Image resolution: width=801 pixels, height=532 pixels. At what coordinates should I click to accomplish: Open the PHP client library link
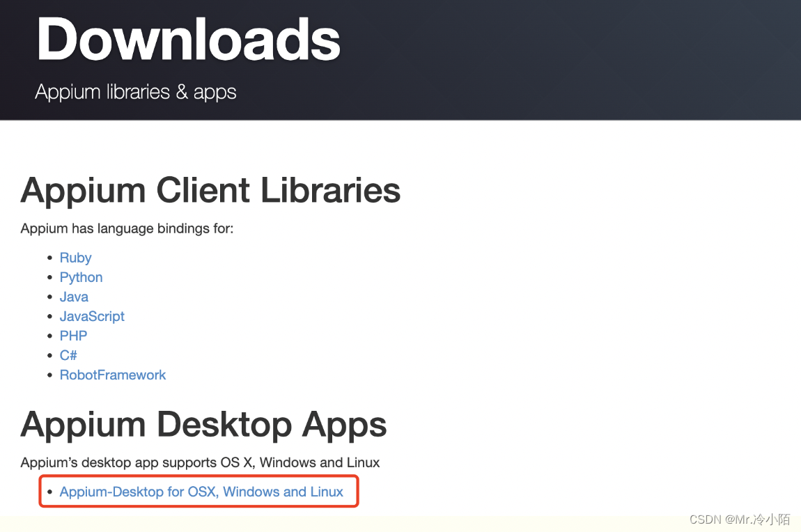tap(74, 336)
